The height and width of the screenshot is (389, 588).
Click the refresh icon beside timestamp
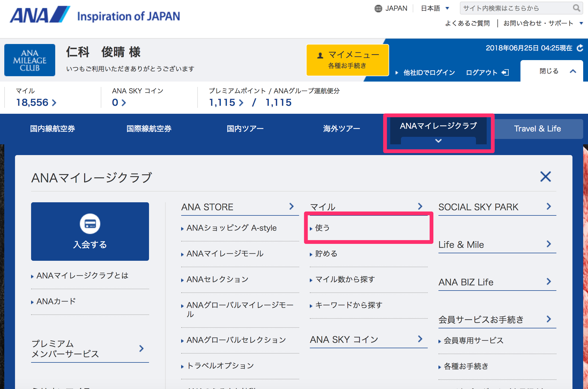[580, 48]
